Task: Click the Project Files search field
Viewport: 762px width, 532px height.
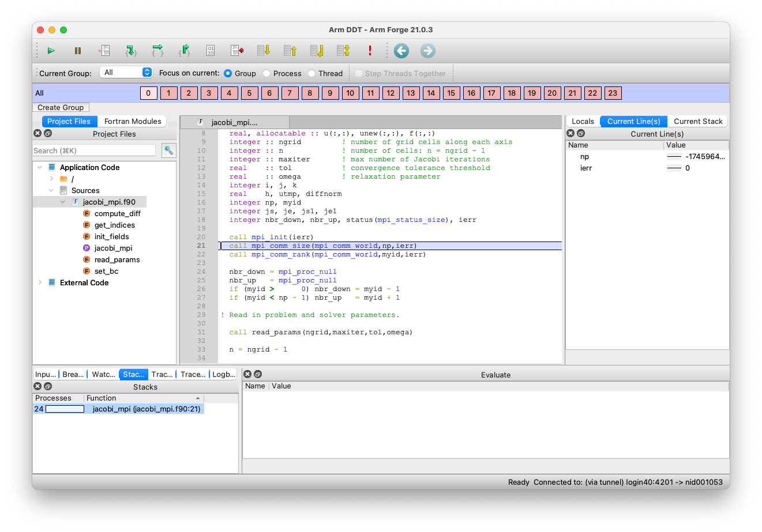Action: pos(94,150)
